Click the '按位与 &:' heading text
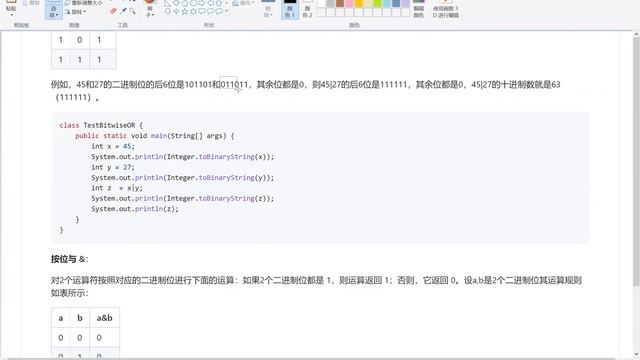 69,259
